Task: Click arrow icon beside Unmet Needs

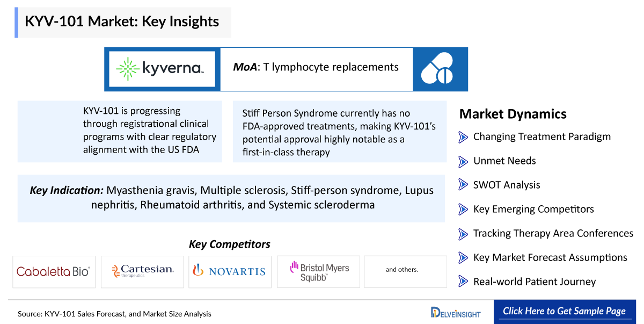Action: [463, 161]
